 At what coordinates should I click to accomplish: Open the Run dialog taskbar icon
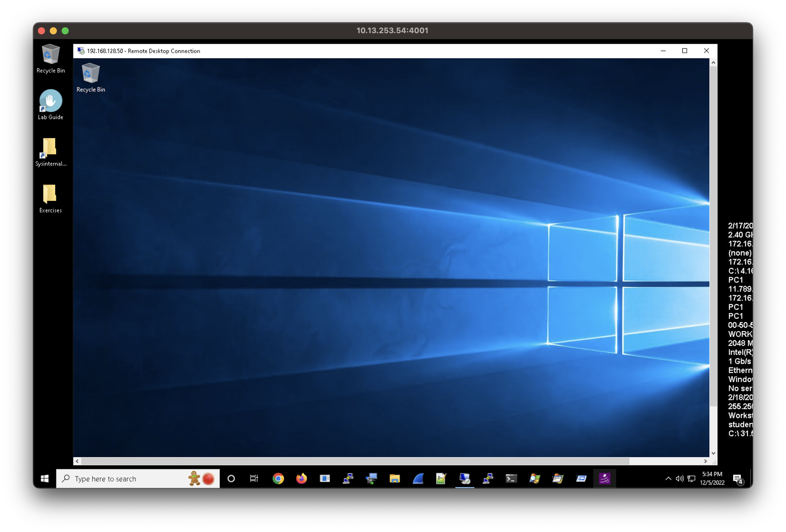click(x=581, y=478)
